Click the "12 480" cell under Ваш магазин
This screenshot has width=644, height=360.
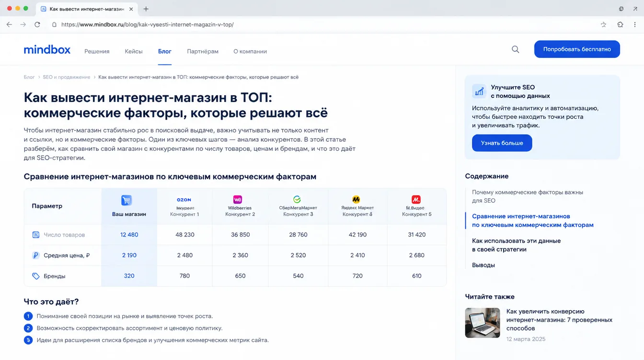129,235
